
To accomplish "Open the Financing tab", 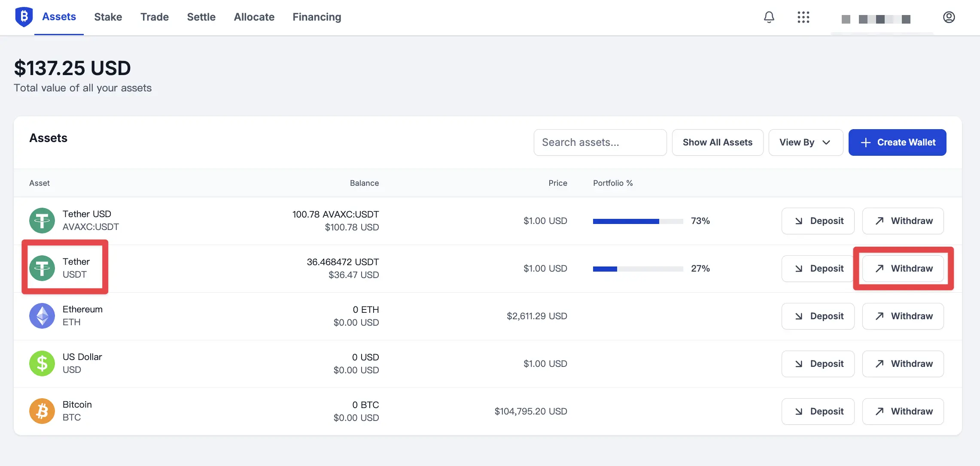I will [317, 17].
